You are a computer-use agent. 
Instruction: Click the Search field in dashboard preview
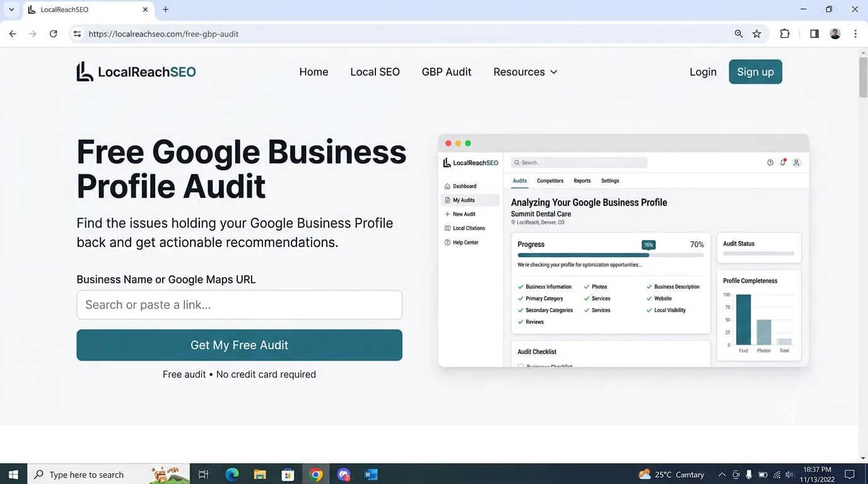(579, 163)
